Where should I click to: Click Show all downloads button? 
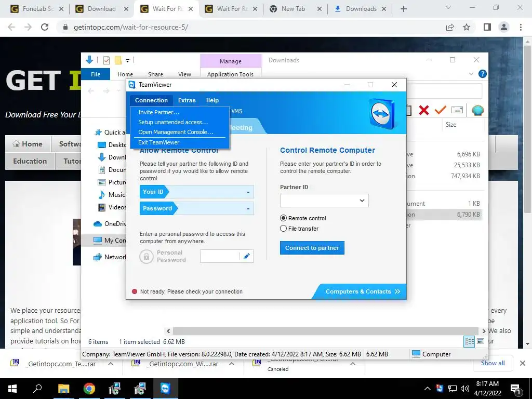(x=493, y=363)
